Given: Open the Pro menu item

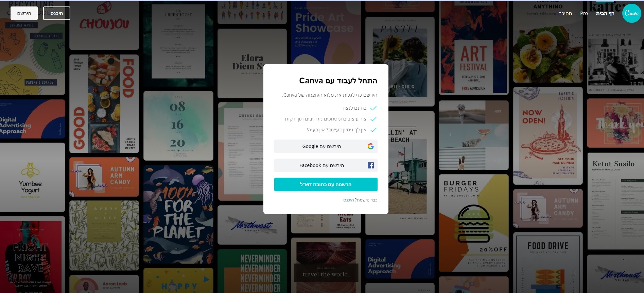Looking at the screenshot, I should tap(584, 13).
